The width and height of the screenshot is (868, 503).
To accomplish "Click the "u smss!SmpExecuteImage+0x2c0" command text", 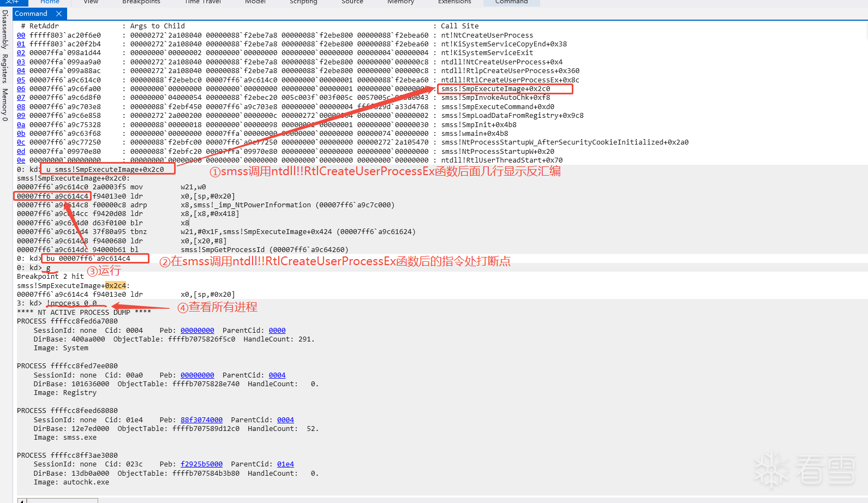I will (x=105, y=170).
